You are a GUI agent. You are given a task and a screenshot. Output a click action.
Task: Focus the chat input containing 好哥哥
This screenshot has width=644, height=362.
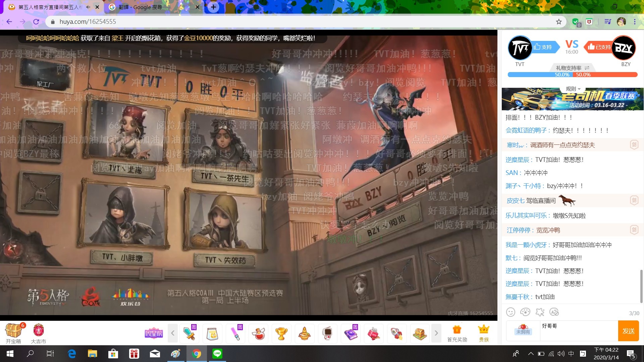579,330
